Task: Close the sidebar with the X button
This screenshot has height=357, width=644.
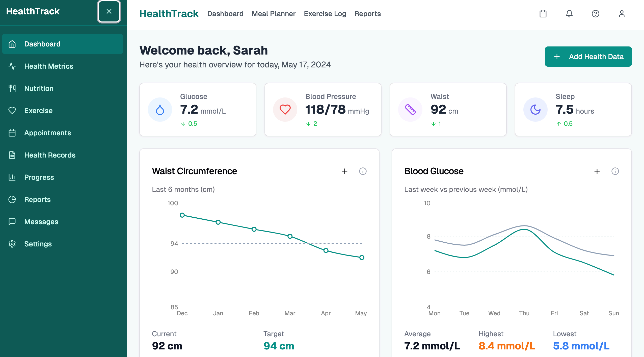Action: [109, 11]
